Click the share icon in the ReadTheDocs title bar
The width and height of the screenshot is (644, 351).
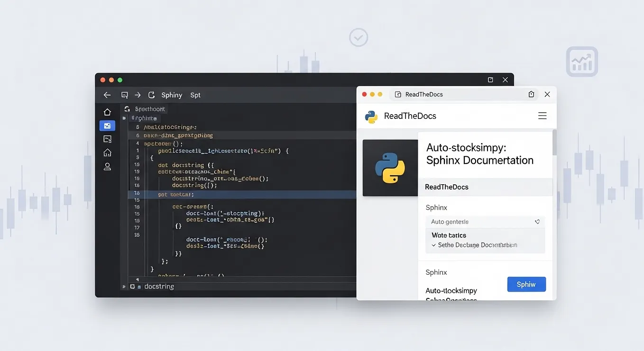tap(531, 94)
